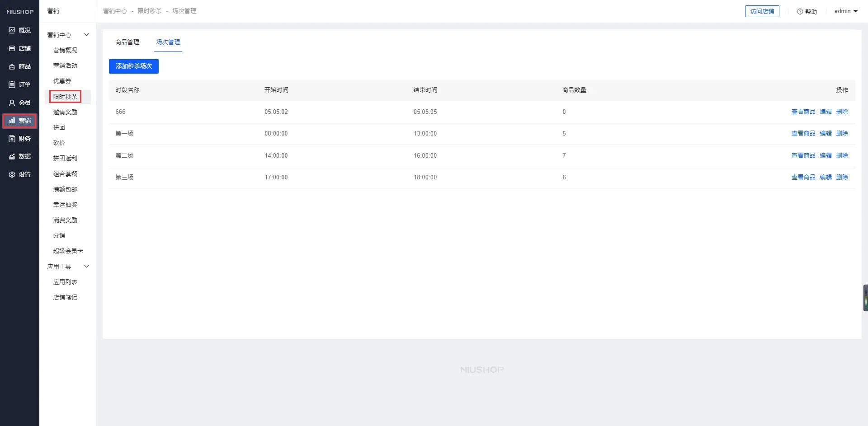Screen dimensions: 868x426
Task: Click the 添加秒杀场次 button
Action: [x=133, y=66]
